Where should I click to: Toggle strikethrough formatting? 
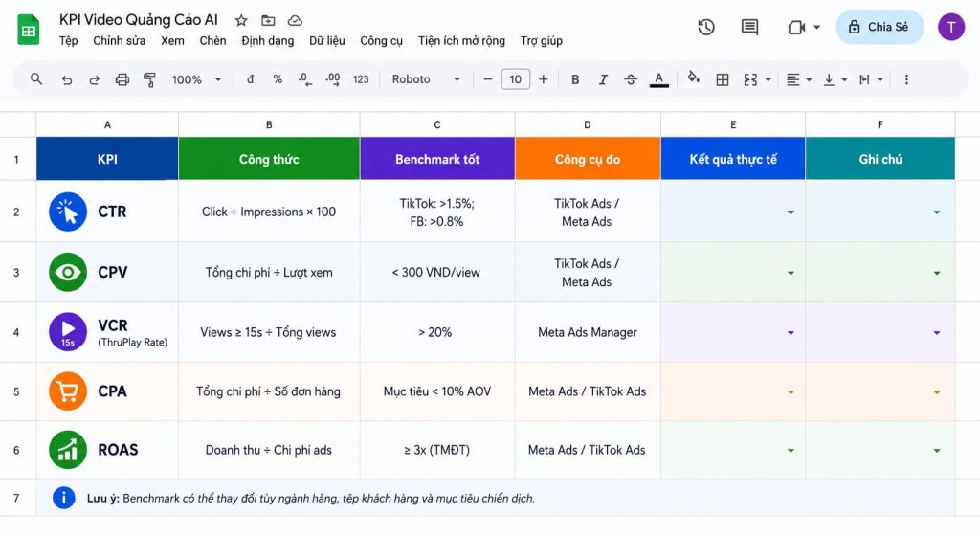[631, 79]
